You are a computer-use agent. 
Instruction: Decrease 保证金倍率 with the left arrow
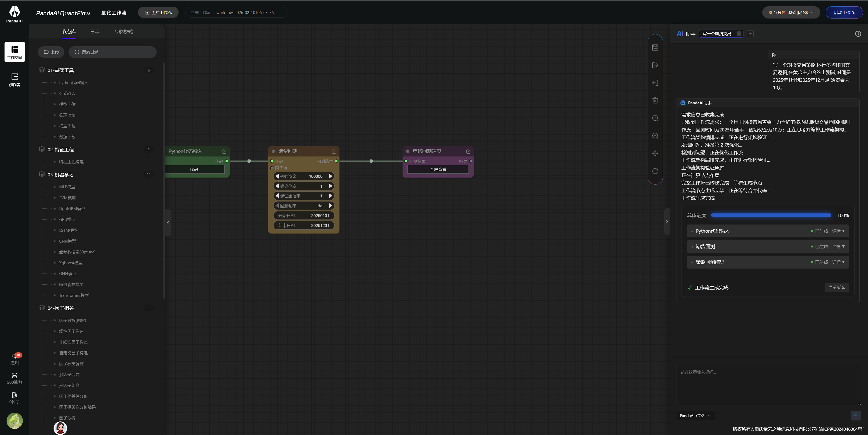tap(277, 196)
